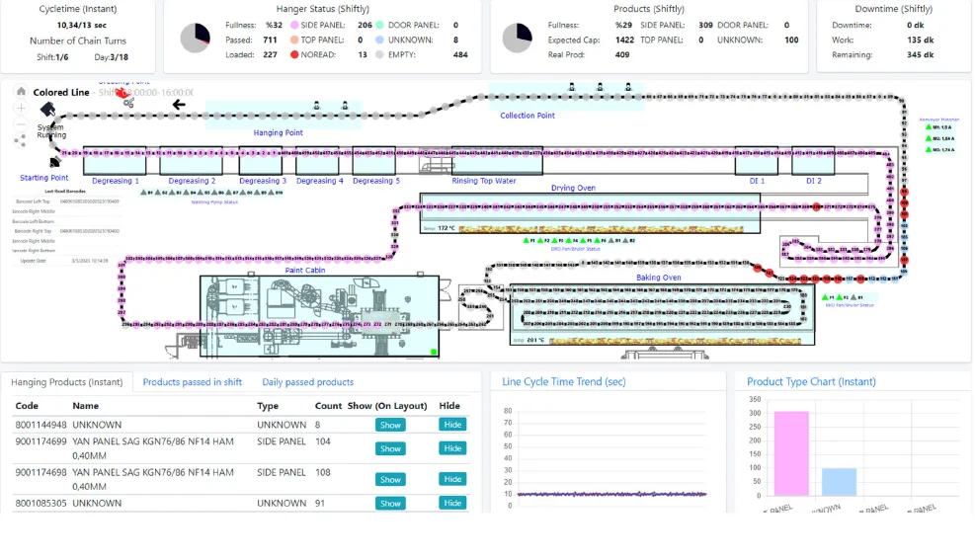The width and height of the screenshot is (975, 560).
Task: Click the scanner icon above System Running
Action: (x=47, y=110)
